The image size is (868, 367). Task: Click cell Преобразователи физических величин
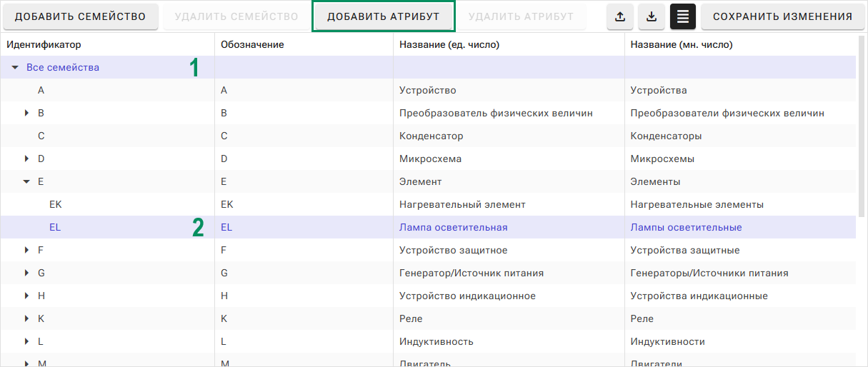pos(727,113)
